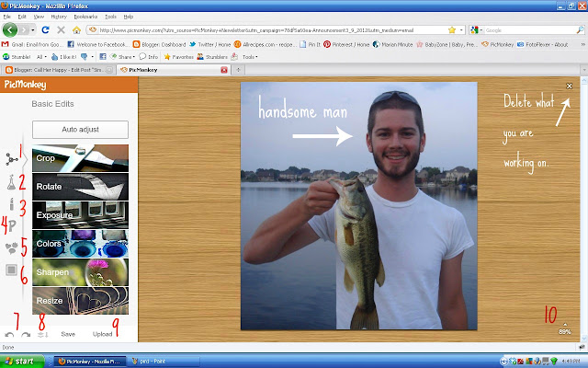The height and width of the screenshot is (368, 588).
Task: Open the View menu
Action: click(x=39, y=17)
